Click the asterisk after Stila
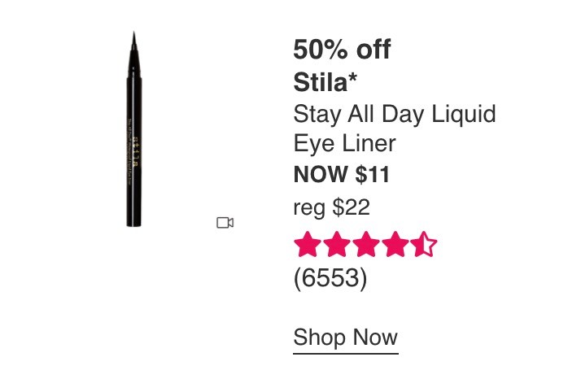The width and height of the screenshot is (581, 392). pos(352,77)
